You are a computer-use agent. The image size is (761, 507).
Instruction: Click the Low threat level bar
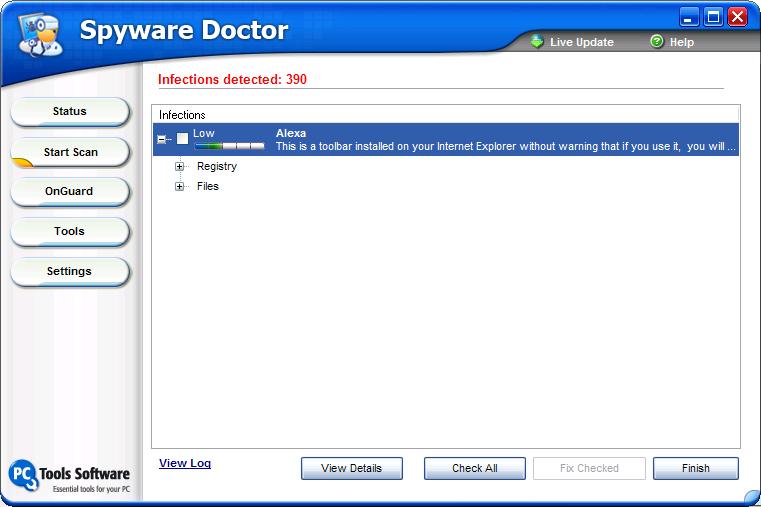coord(229,146)
